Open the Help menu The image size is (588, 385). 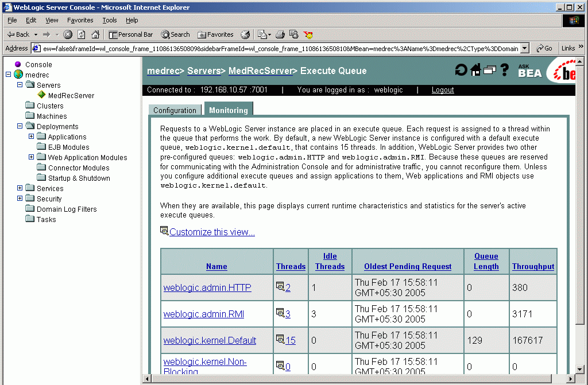pyautogui.click(x=131, y=20)
